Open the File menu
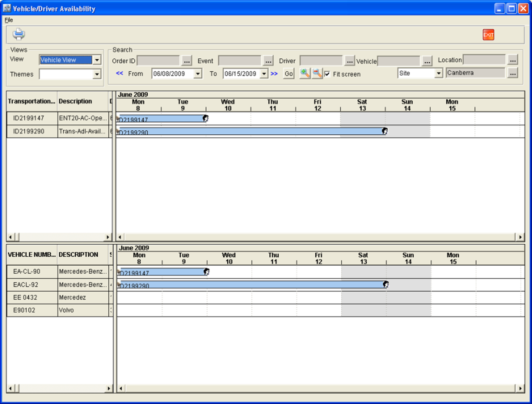The height and width of the screenshot is (404, 532). [x=9, y=20]
